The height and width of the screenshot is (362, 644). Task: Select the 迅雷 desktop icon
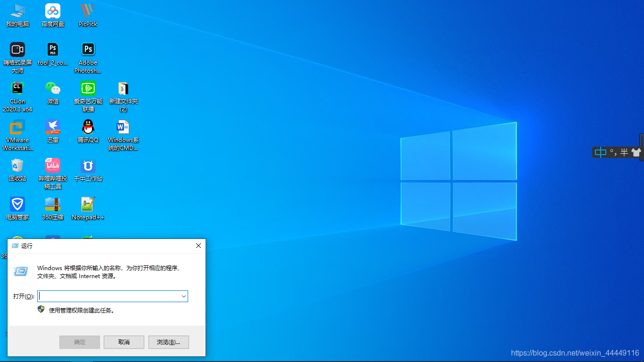tap(53, 131)
